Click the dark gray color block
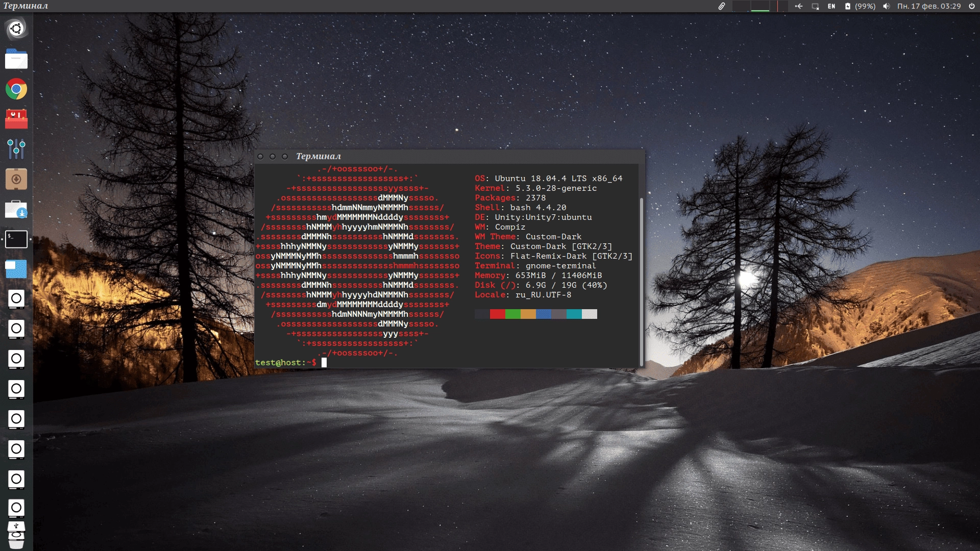The height and width of the screenshot is (551, 980). pyautogui.click(x=482, y=314)
